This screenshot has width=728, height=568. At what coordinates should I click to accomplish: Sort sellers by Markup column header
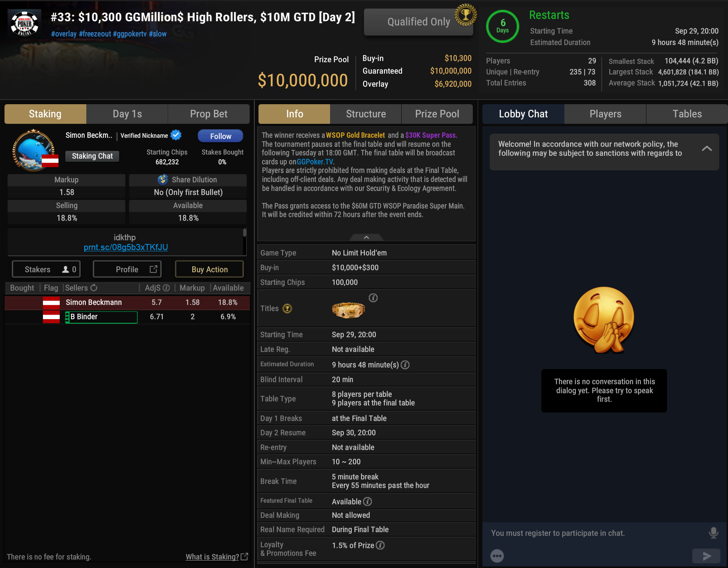[192, 288]
